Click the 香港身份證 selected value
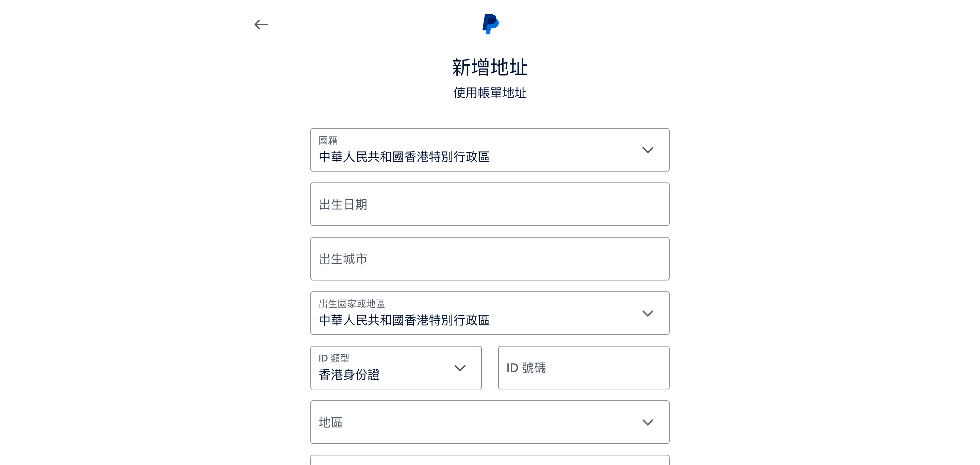The height and width of the screenshot is (465, 980). (x=349, y=375)
